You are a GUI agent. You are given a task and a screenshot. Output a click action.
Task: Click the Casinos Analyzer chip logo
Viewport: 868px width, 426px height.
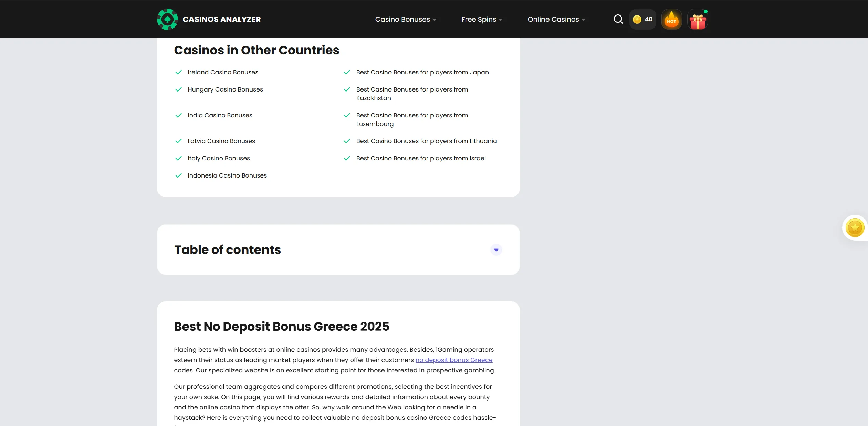[x=167, y=19]
